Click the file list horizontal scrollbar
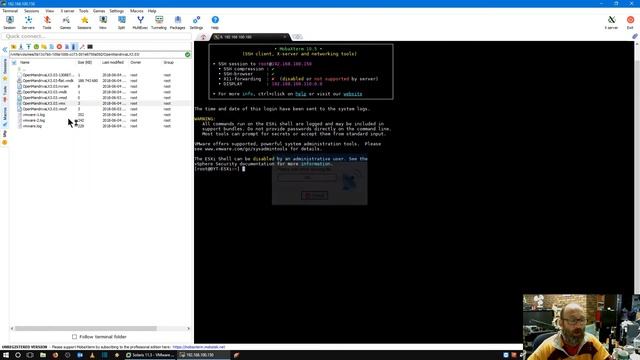 pos(86,328)
